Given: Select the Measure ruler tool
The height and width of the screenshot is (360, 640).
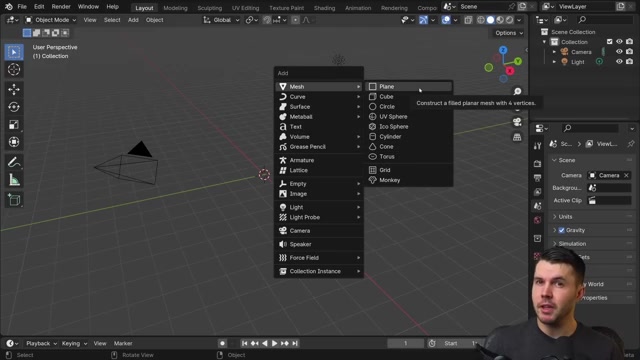Looking at the screenshot, I should pos(14,180).
